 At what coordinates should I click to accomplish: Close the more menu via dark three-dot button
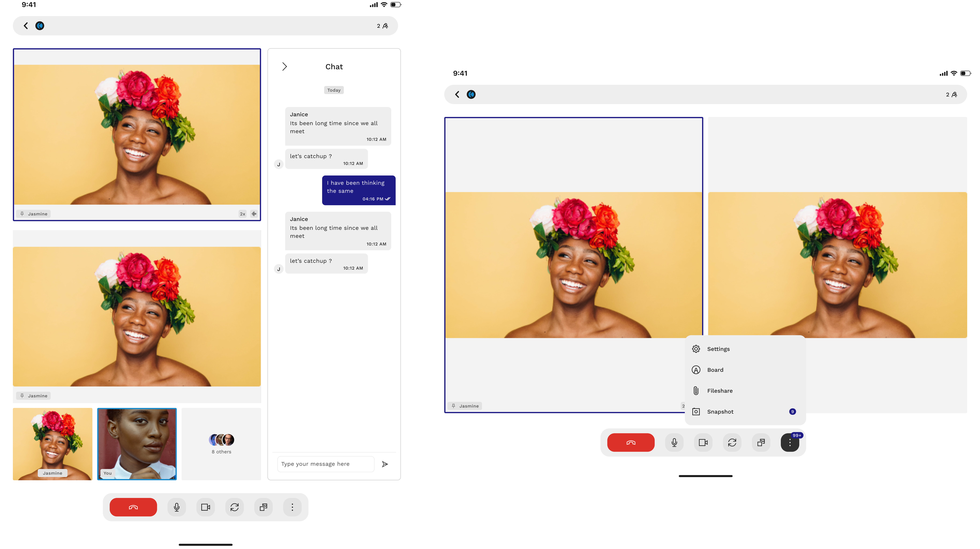790,442
